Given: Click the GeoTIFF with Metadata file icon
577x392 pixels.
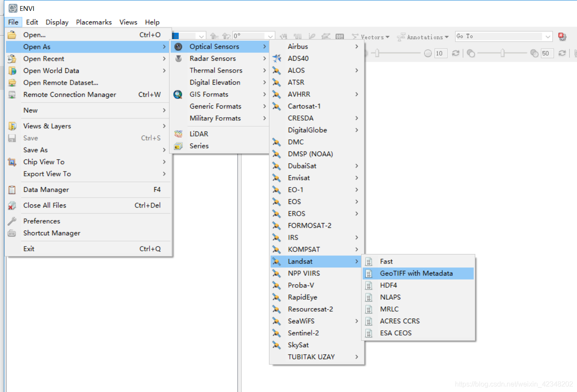Looking at the screenshot, I should coord(369,273).
